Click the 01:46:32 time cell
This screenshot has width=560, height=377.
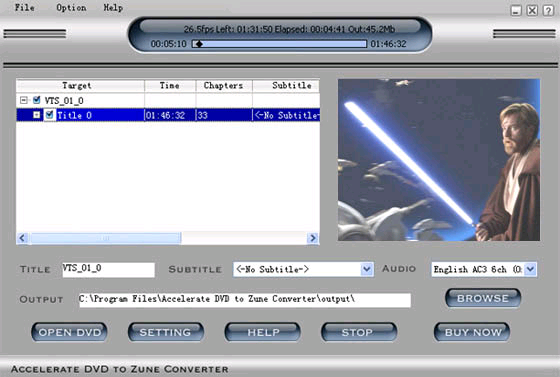click(170, 115)
